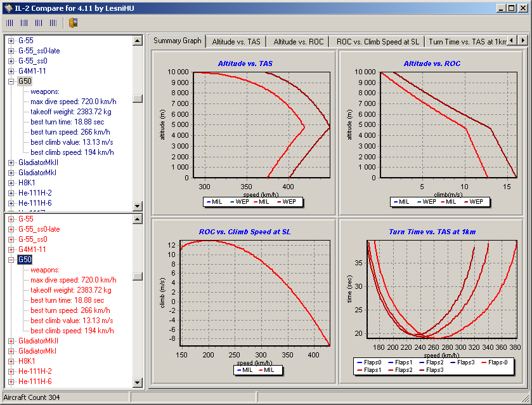Click the IL-2 Compare title bar app icon
The height and width of the screenshot is (405, 532).
pyautogui.click(x=8, y=8)
